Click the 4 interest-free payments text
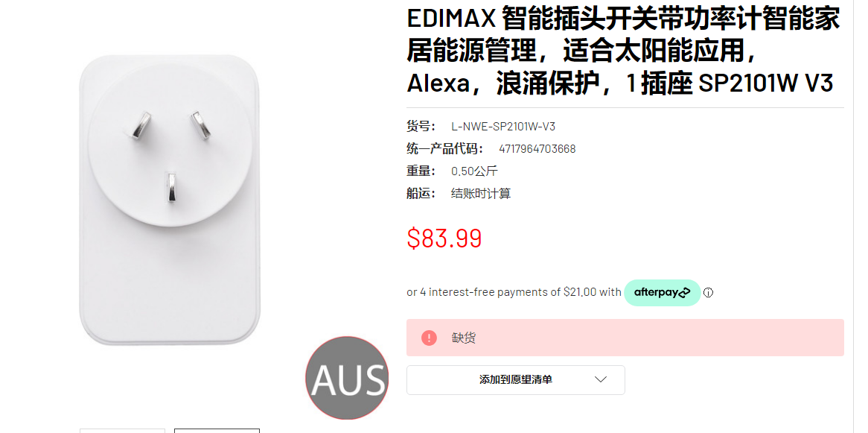This screenshot has width=868, height=433. pos(514,292)
